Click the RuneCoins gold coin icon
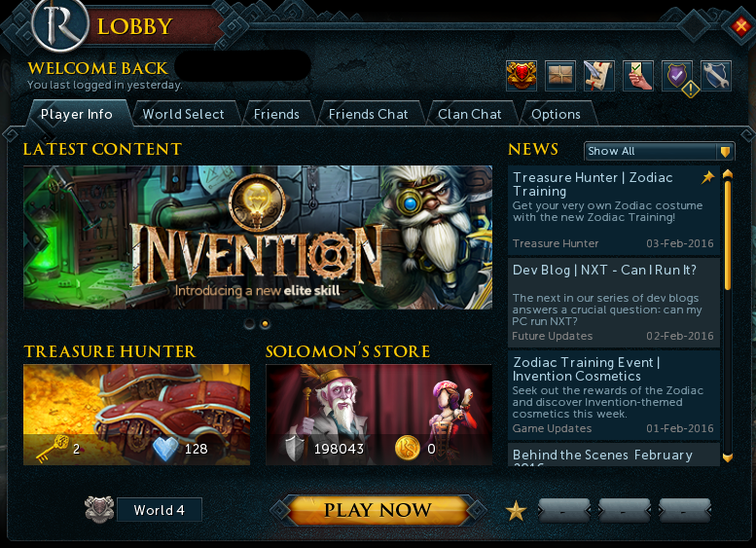 [408, 448]
